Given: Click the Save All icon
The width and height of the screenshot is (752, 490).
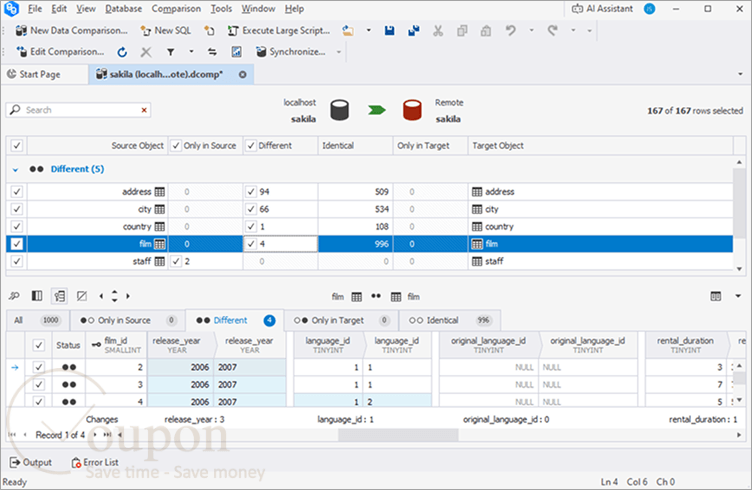Looking at the screenshot, I should (413, 31).
